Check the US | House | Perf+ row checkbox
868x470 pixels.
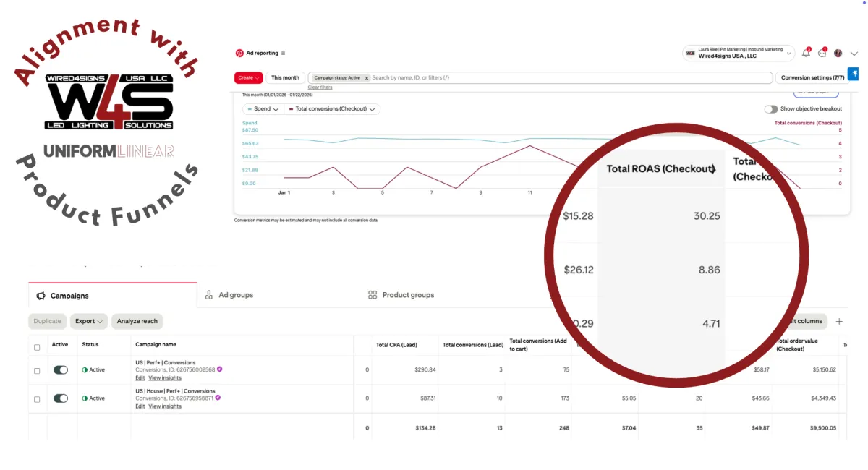(x=37, y=398)
